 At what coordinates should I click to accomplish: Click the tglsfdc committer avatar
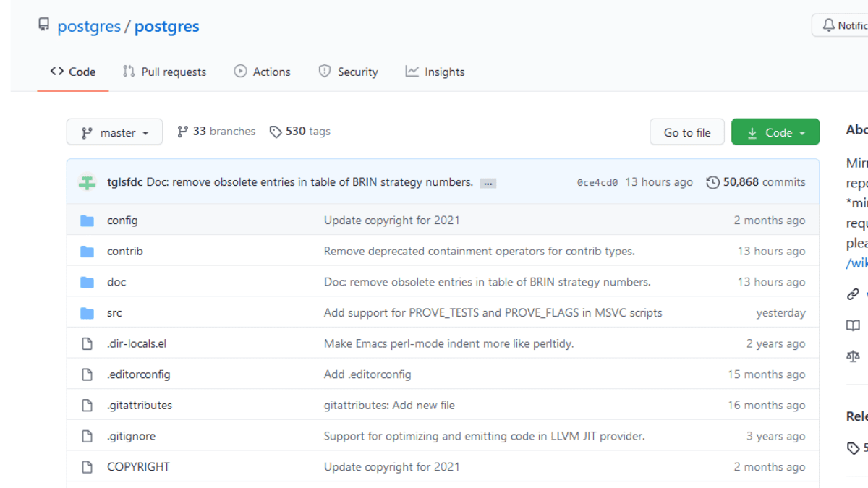point(88,182)
